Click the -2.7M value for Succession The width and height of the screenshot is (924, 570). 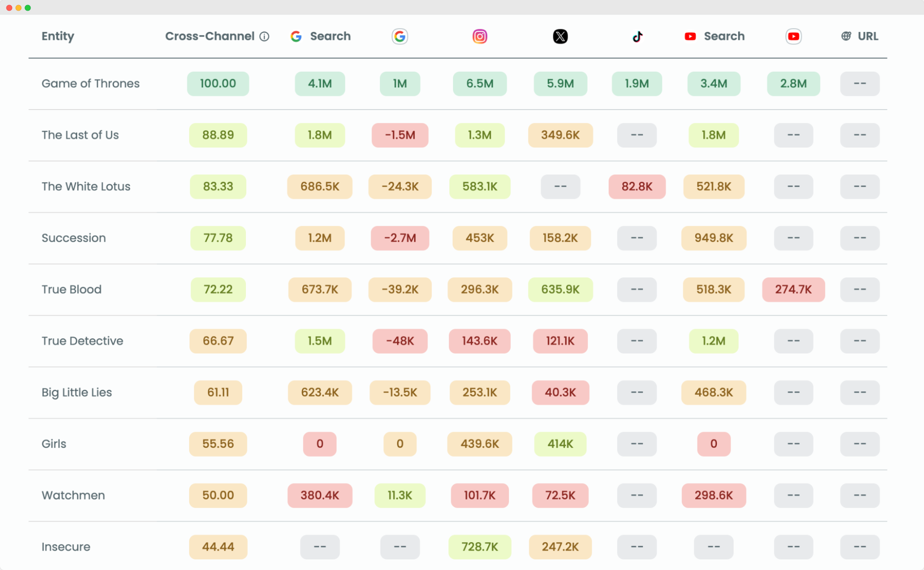tap(400, 238)
